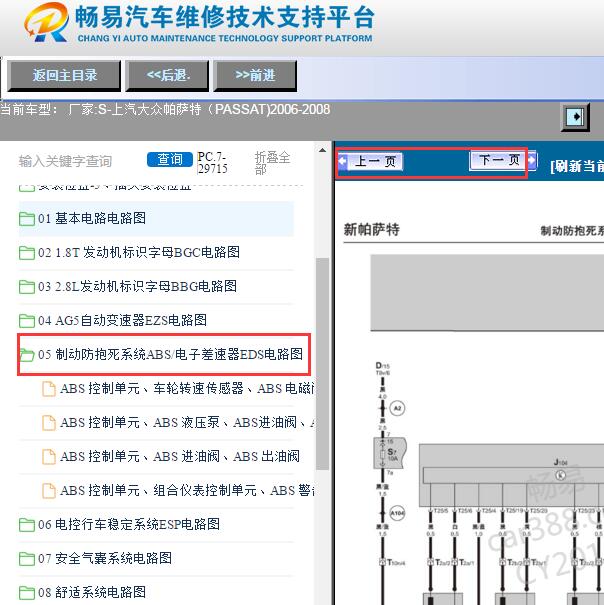Expand folder 04 AG5自动变速器EZS电路图
Screen dimensions: 604x605
(122, 320)
